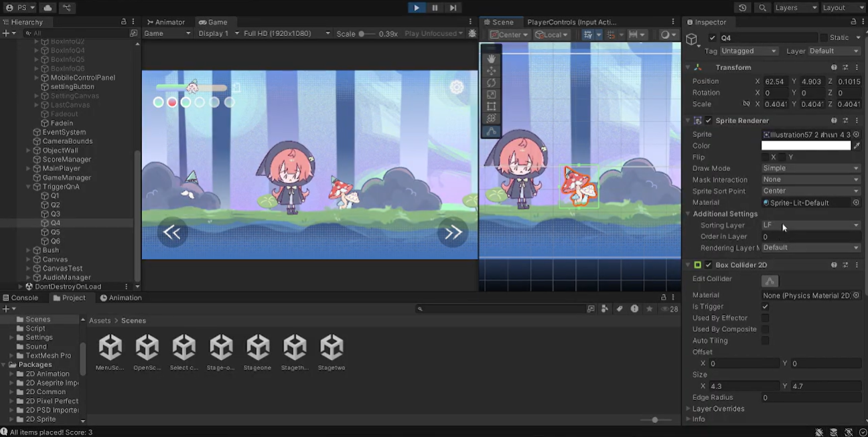
Task: Click the Play button in the toolbar
Action: [416, 7]
